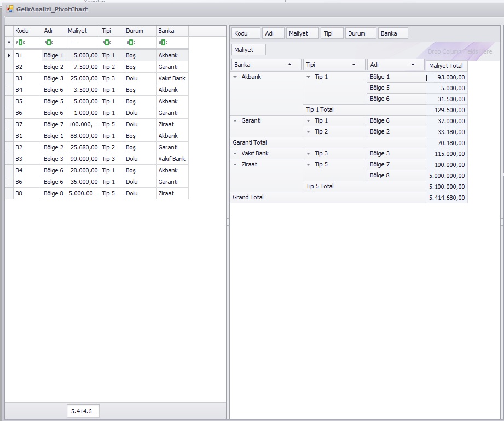Open the aBc search mode icon under Kodu
Viewport: 504px width, 421px height.
pos(20,42)
